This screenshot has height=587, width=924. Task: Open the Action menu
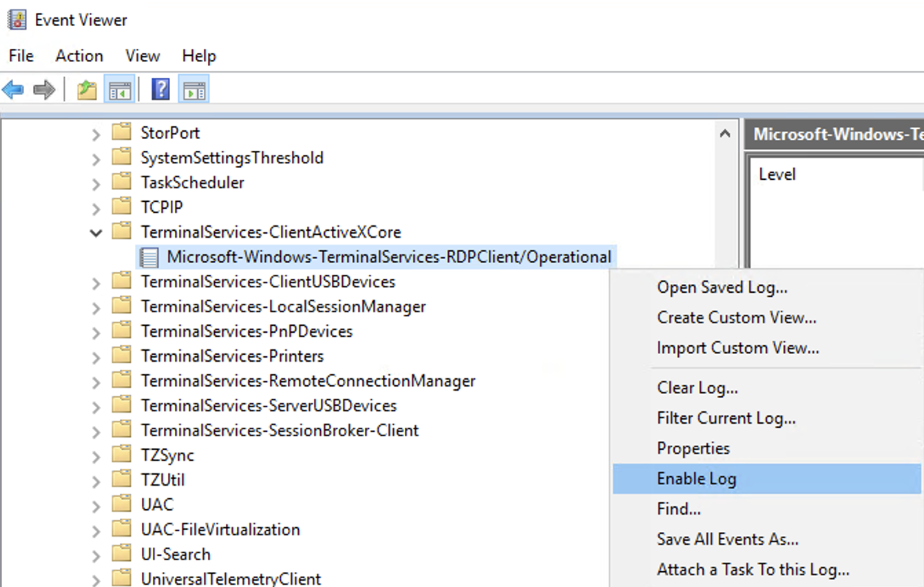[x=79, y=56]
